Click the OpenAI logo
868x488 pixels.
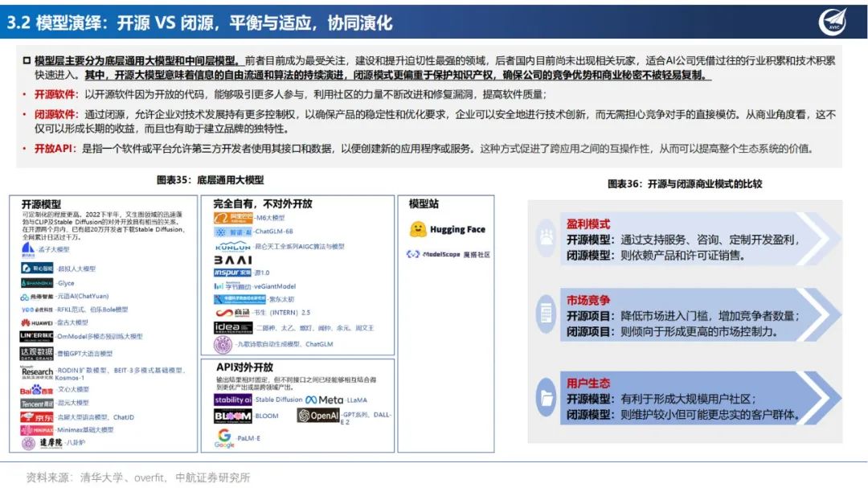[x=318, y=415]
